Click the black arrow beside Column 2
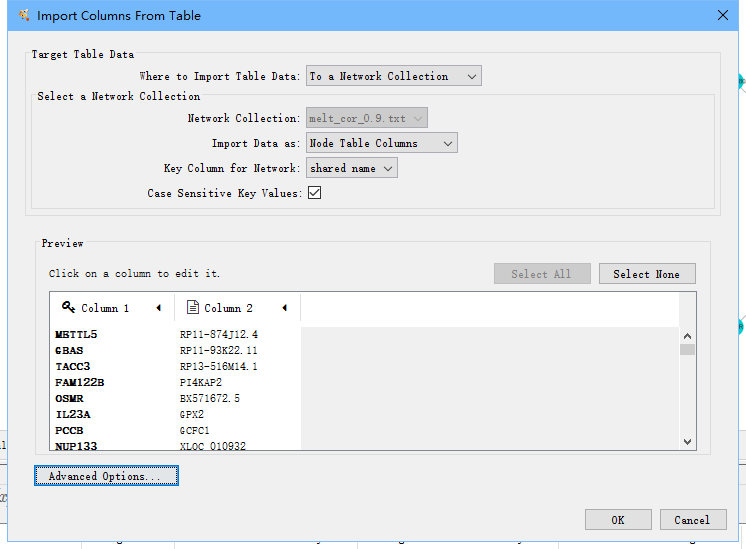The height and width of the screenshot is (549, 746). pos(284,308)
